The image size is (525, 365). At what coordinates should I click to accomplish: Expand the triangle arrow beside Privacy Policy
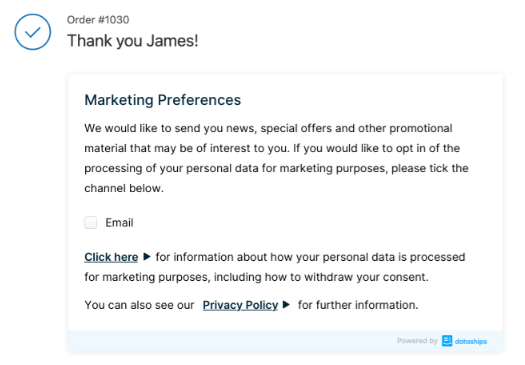click(286, 305)
